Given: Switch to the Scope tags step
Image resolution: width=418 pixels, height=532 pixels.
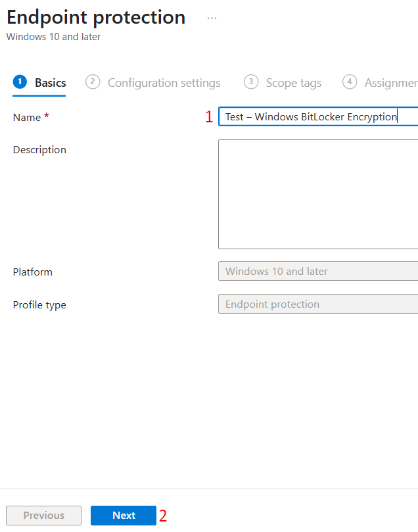Looking at the screenshot, I should pos(293,82).
